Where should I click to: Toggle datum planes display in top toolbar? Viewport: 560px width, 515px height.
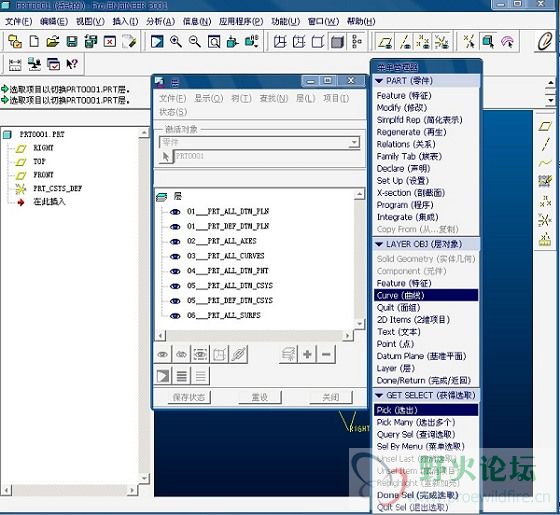(x=385, y=42)
